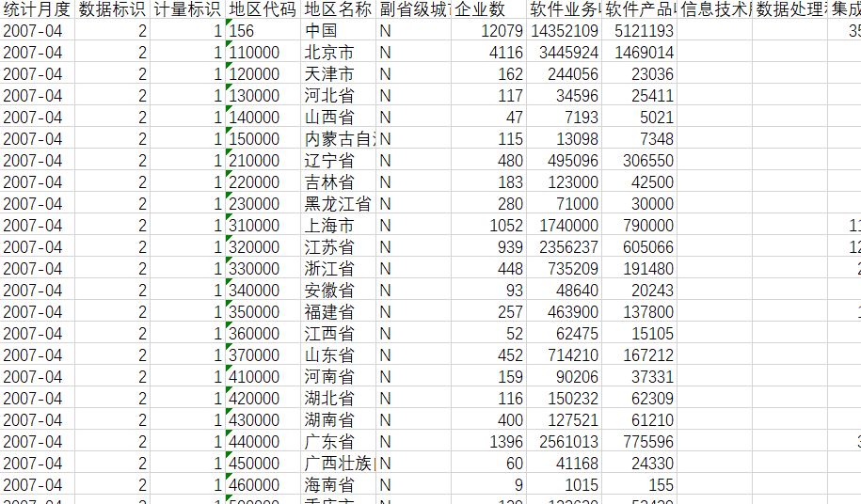Click the cell containing 浙江省
Screen dimensions: 861x504
tap(338, 269)
